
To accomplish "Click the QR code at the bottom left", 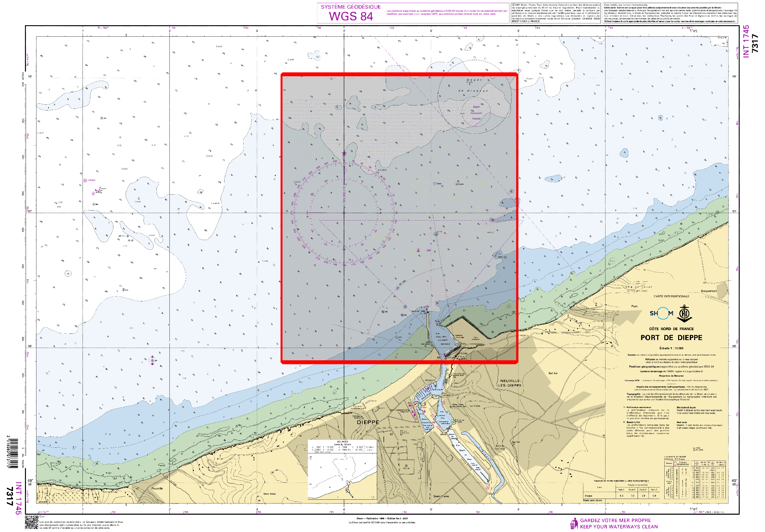I will [32, 522].
